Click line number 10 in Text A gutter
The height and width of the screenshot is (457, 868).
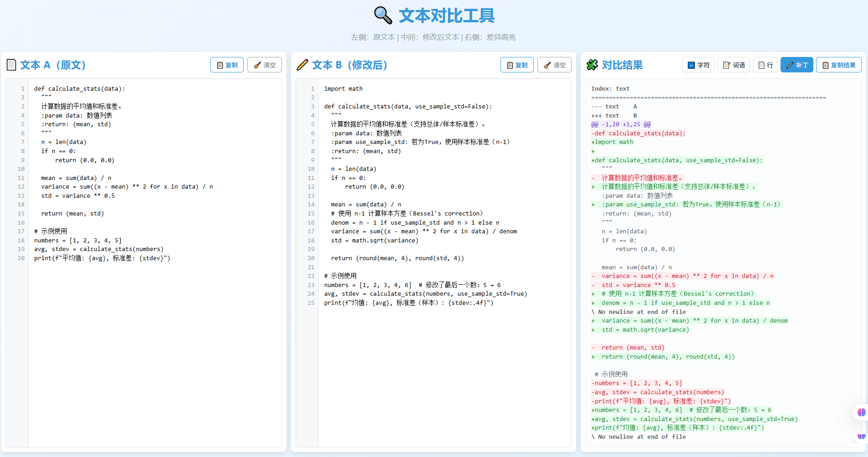pos(21,169)
